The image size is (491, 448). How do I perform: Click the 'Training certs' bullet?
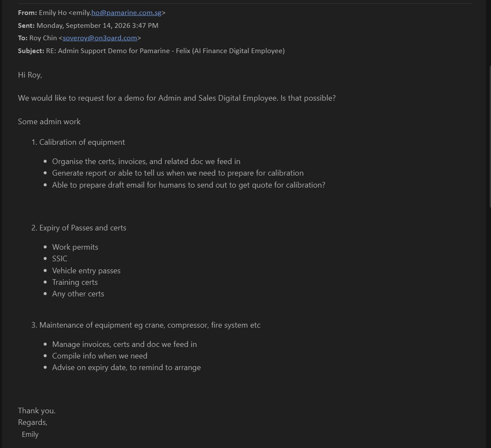point(75,282)
